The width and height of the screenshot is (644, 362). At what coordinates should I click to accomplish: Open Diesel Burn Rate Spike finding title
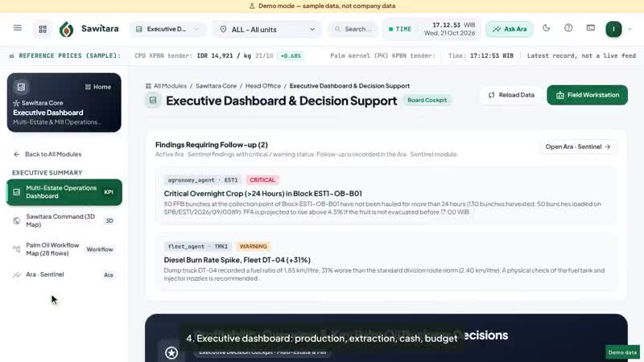237,260
